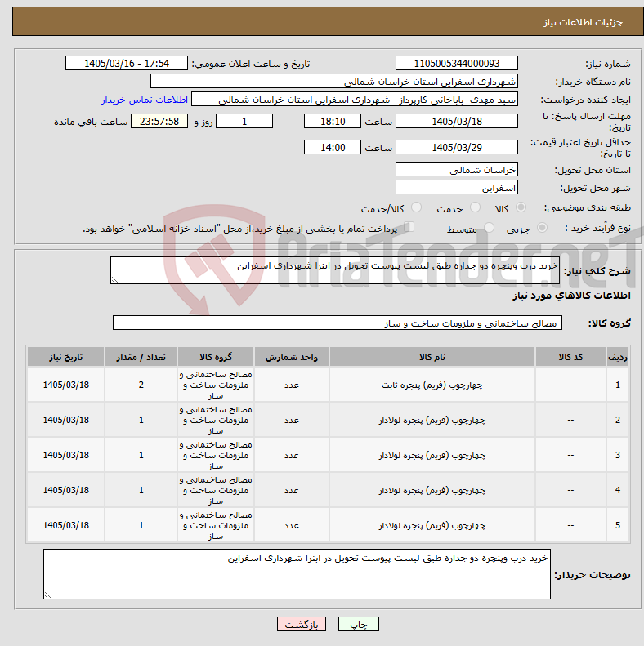Click the buyer organization name field
Screen dimensions: 644x646
(334, 82)
